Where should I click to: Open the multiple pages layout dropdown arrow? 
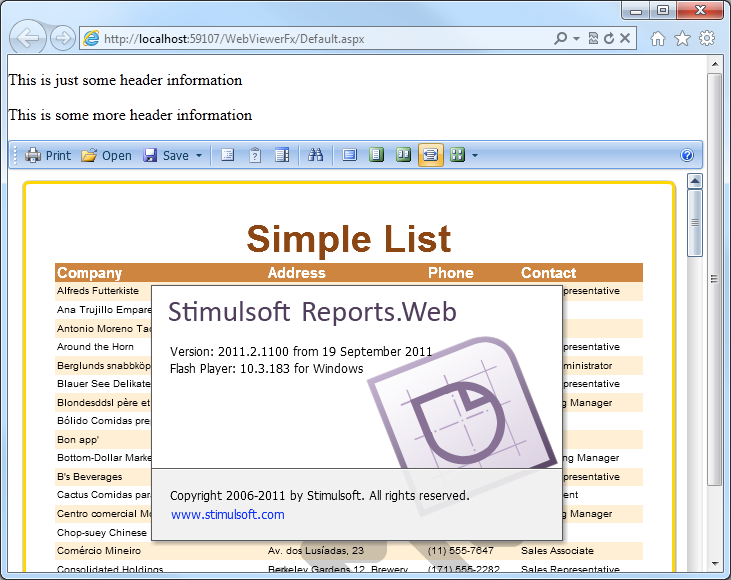(475, 155)
